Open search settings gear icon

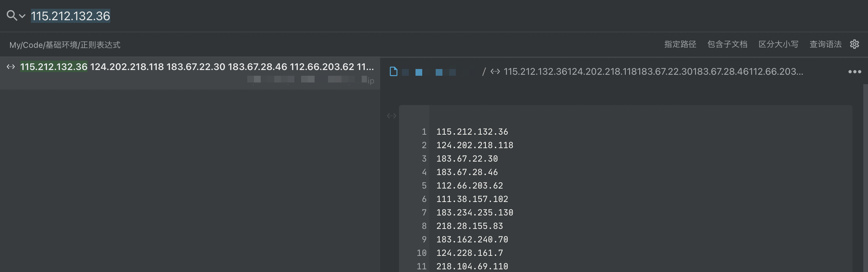[854, 44]
